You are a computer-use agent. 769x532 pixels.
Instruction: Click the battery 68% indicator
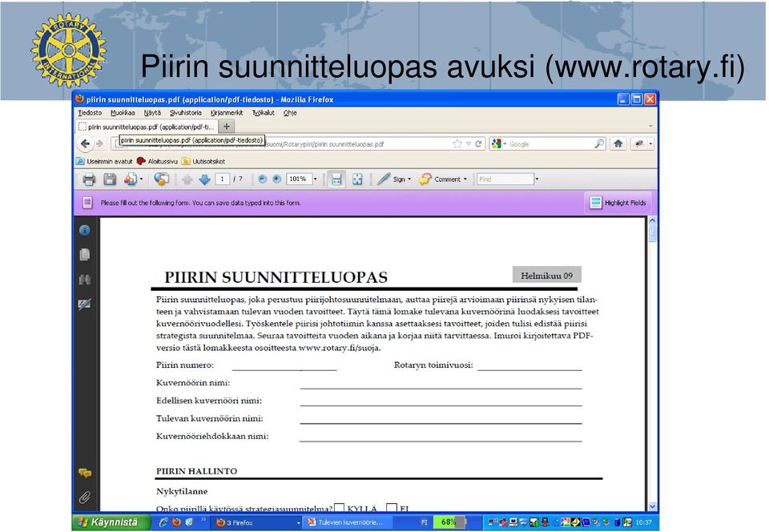point(449,522)
